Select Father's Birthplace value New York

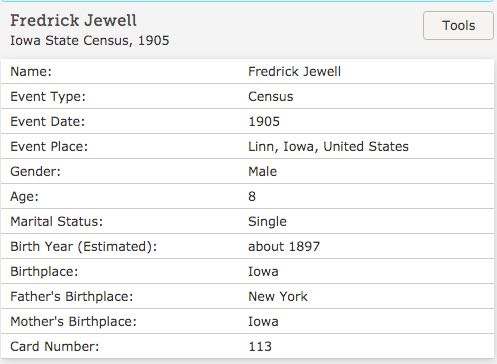tap(278, 297)
